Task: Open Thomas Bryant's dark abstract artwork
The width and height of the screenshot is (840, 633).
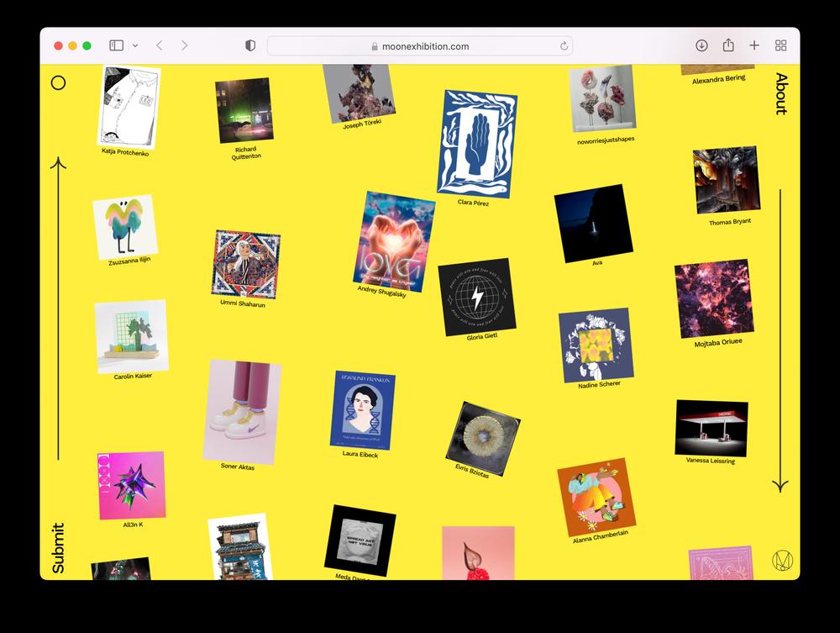Action: (x=727, y=180)
